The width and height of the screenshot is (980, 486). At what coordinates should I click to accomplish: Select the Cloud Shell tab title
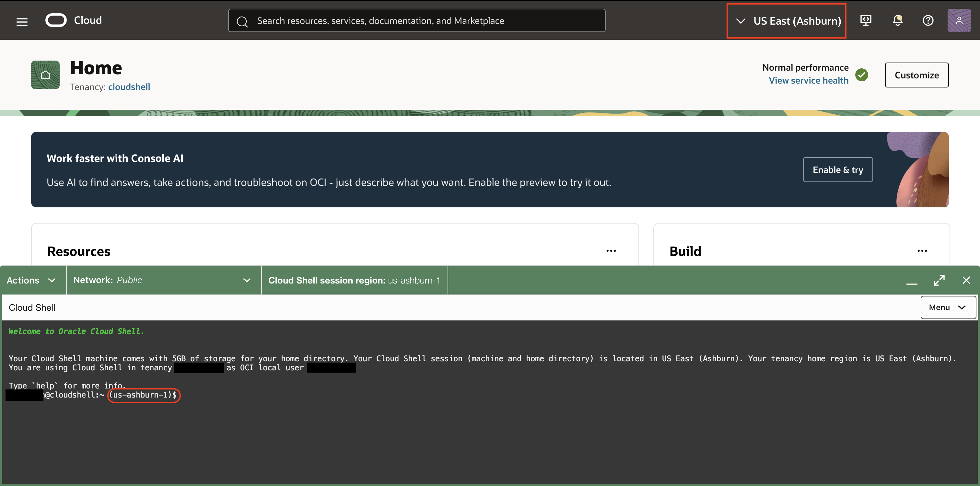[32, 307]
